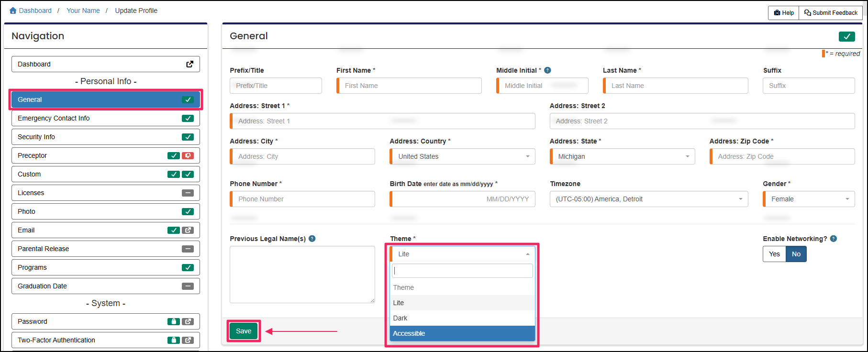This screenshot has width=868, height=352.
Task: Click the gray dash icon on Licenses row
Action: click(x=188, y=193)
